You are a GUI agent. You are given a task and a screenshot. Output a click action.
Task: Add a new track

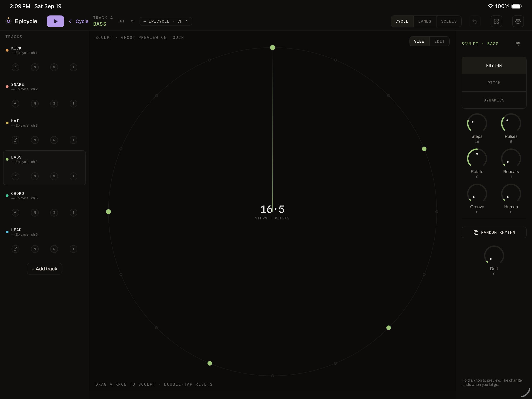pyautogui.click(x=44, y=269)
